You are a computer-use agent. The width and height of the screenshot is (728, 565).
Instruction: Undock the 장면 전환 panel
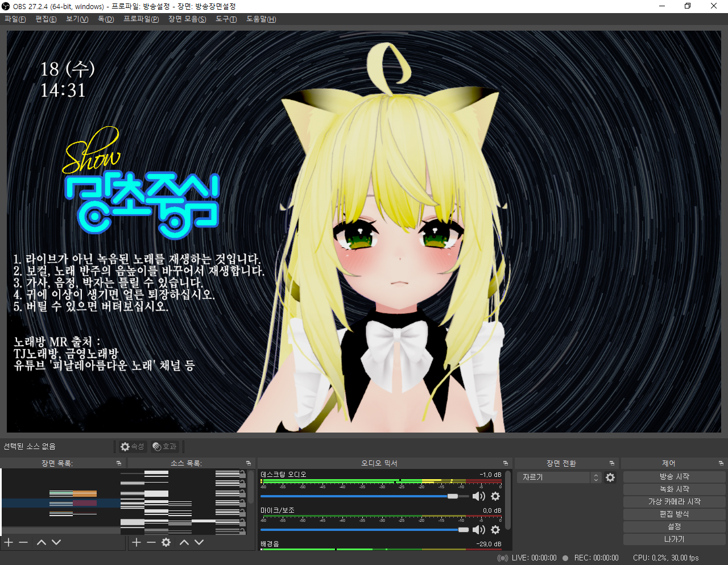click(x=612, y=463)
